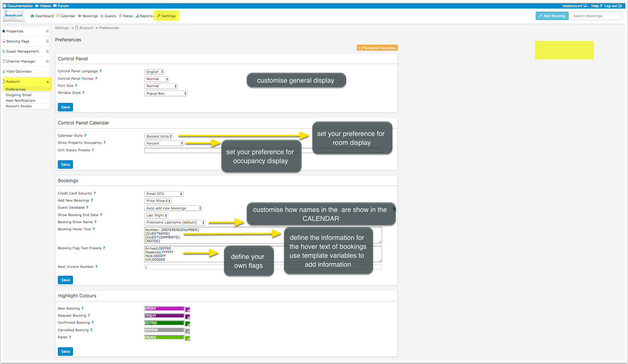Open Rates in the top menu
Image resolution: width=628 pixels, height=364 pixels.
coord(126,16)
